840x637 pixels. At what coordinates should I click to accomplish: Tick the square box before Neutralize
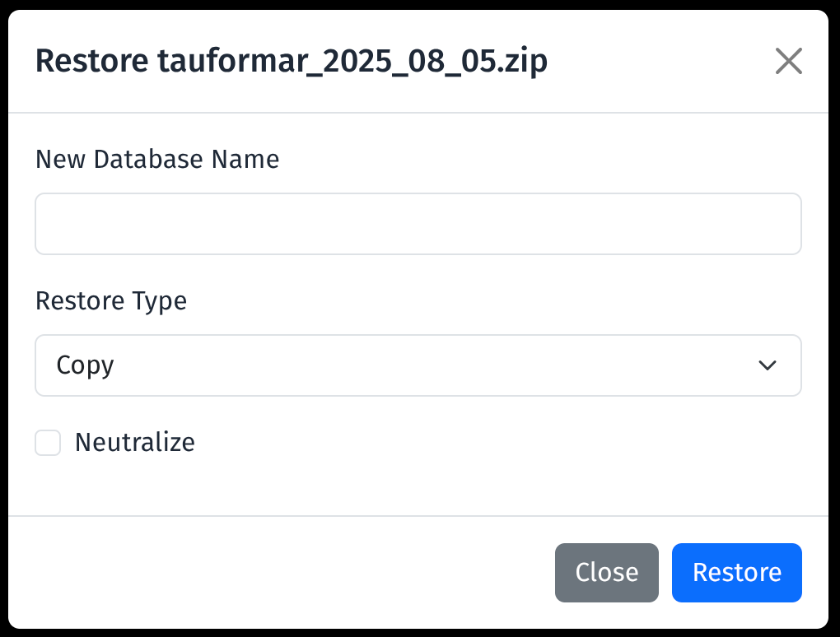(48, 443)
